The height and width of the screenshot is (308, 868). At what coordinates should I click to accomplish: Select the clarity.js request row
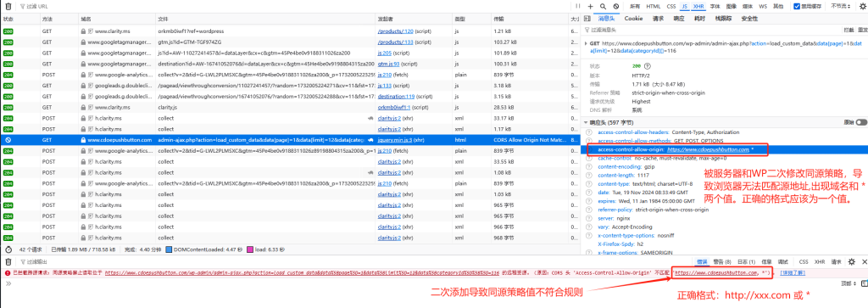point(290,108)
